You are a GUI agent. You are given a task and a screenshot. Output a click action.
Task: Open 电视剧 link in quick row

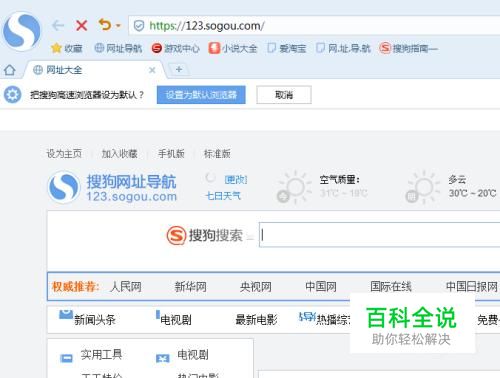click(176, 320)
